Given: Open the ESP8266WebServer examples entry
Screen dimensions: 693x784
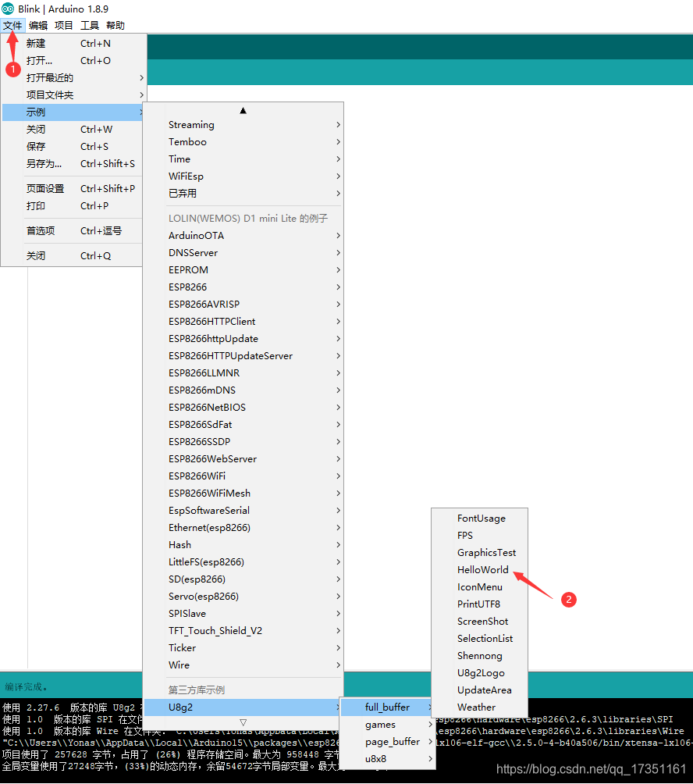Looking at the screenshot, I should tap(243, 459).
